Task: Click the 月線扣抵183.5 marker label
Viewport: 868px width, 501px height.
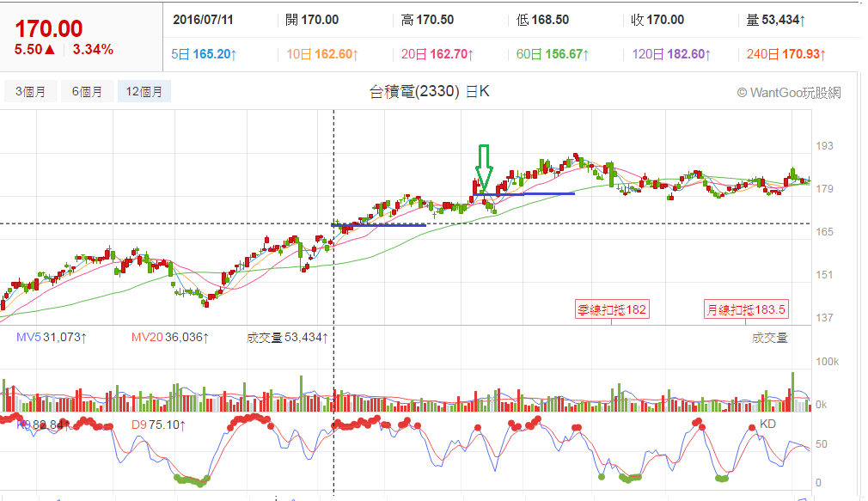Action: 746,309
